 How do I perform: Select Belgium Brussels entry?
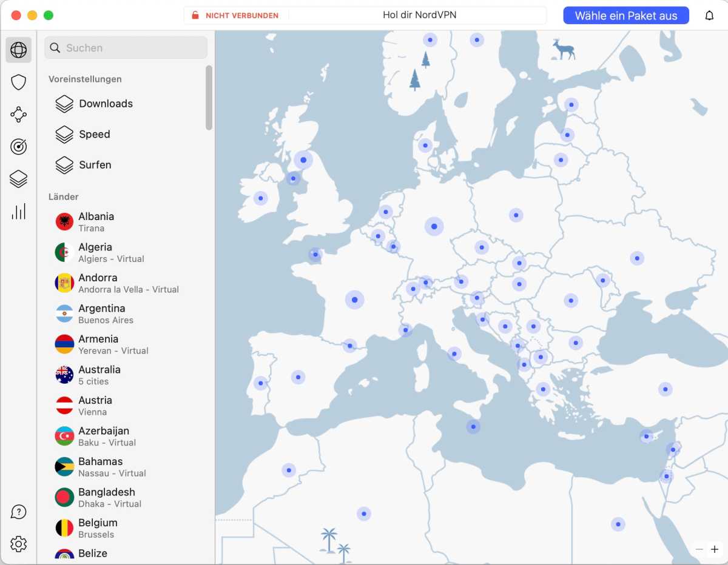(126, 528)
